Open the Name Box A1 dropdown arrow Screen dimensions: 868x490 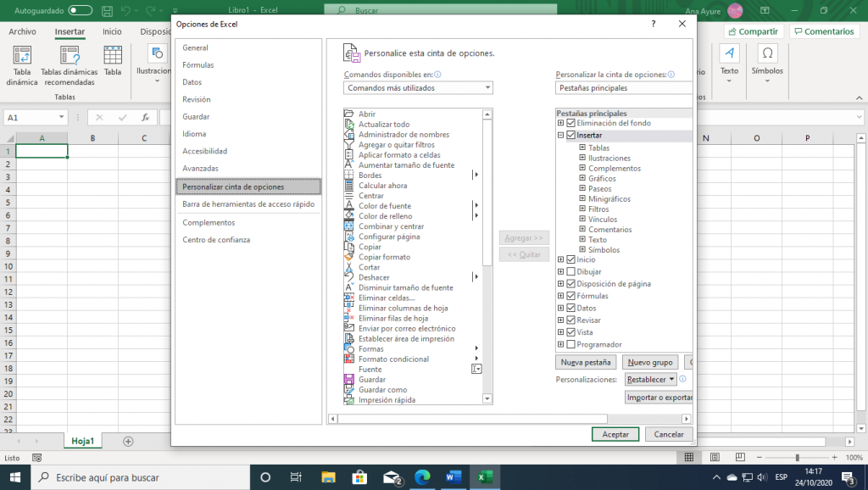tap(61, 117)
